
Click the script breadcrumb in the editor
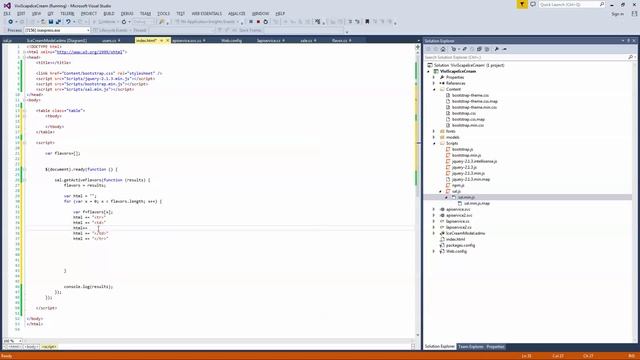coord(49,347)
